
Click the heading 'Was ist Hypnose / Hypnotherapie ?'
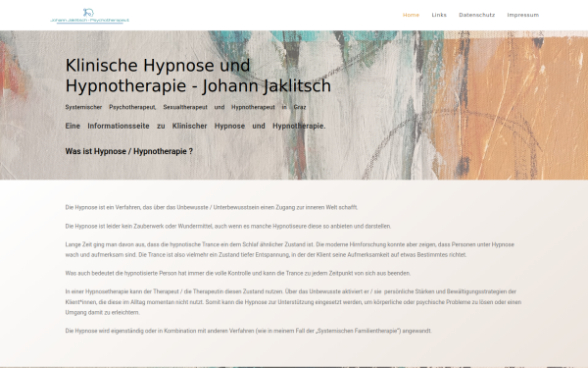[129, 151]
